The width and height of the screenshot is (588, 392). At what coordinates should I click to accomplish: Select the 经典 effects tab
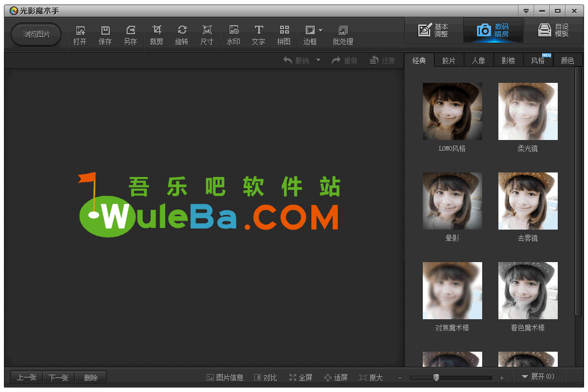pyautogui.click(x=419, y=60)
